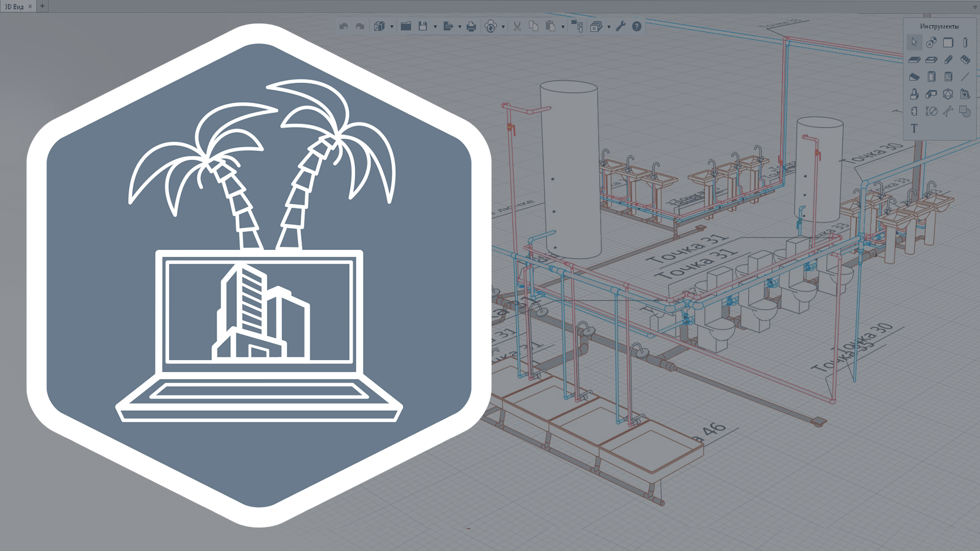Open help with the question mark icon
The image size is (980, 551).
pyautogui.click(x=636, y=27)
